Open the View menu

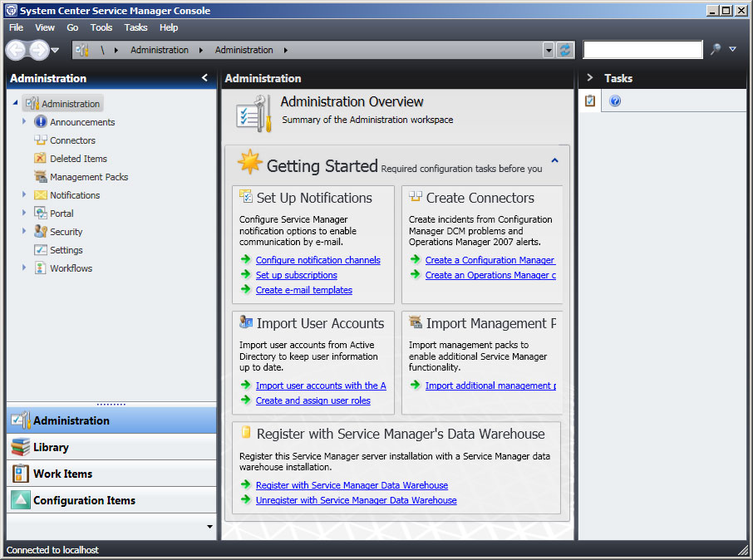(x=45, y=27)
